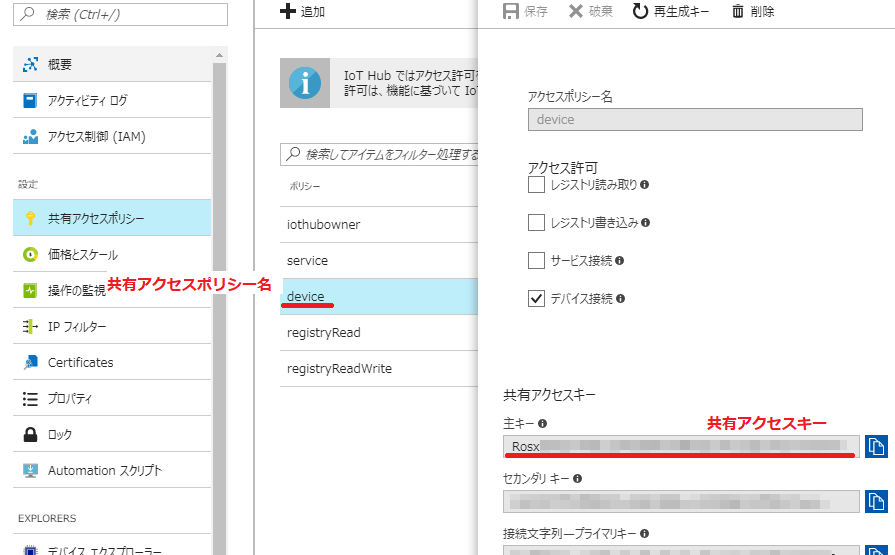Screen dimensions: 895x555
Task: Open Automation スクリプト menu item
Action: [x=112, y=470]
